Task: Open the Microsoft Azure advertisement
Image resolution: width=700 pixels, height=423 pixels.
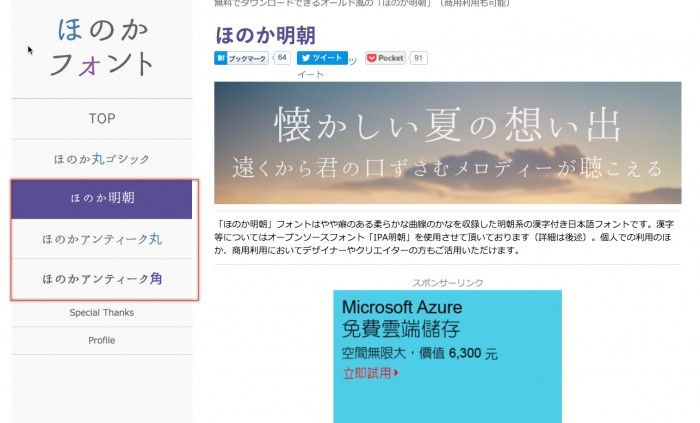Action: [447, 357]
